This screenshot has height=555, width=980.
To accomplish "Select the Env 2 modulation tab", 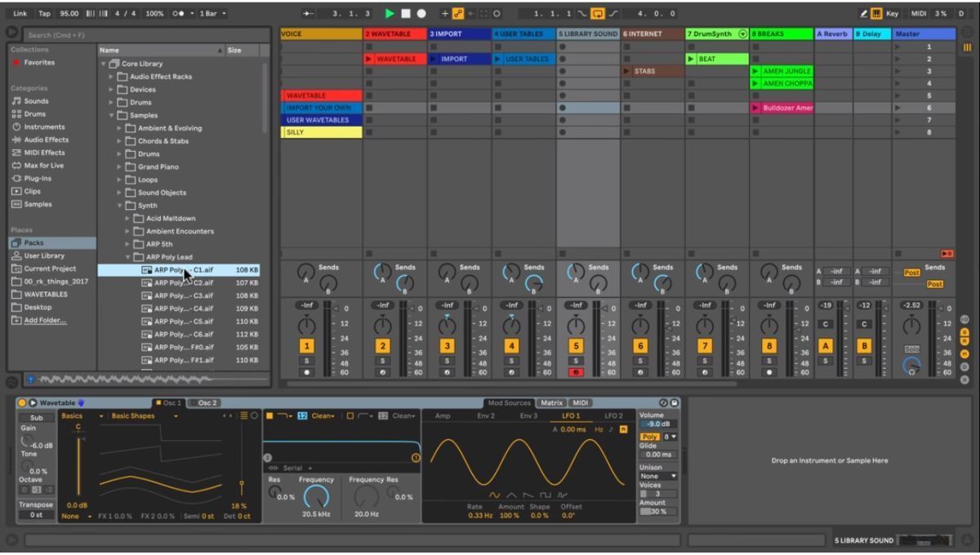I will (x=486, y=415).
